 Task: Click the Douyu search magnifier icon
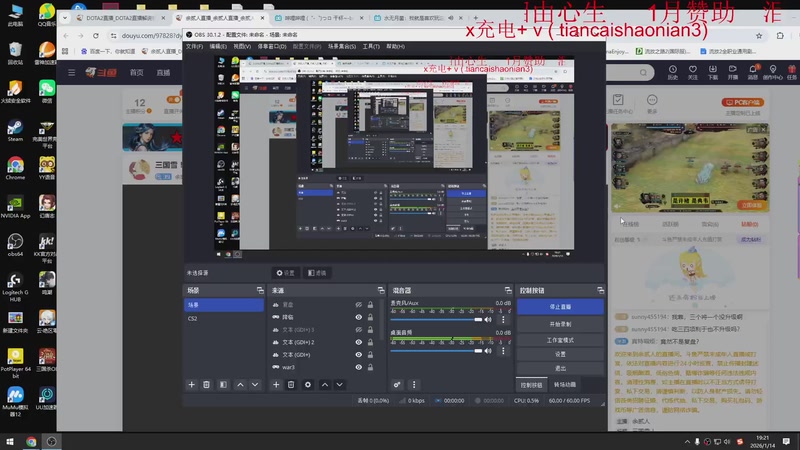[643, 72]
